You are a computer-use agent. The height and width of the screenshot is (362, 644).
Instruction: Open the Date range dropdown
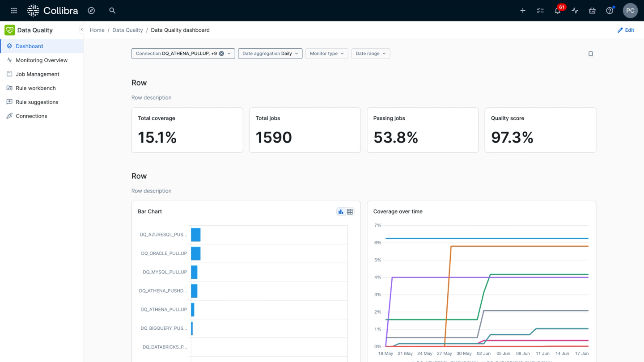tap(370, 54)
